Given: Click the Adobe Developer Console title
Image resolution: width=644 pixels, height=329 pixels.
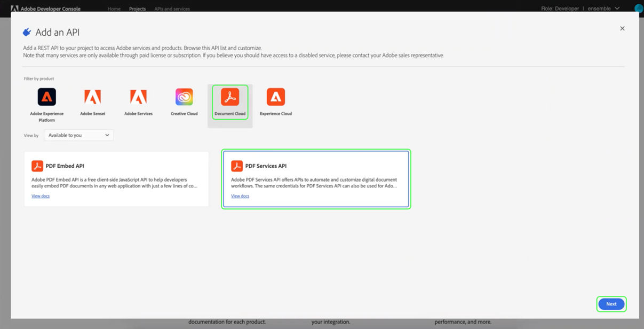Looking at the screenshot, I should coord(51,9).
